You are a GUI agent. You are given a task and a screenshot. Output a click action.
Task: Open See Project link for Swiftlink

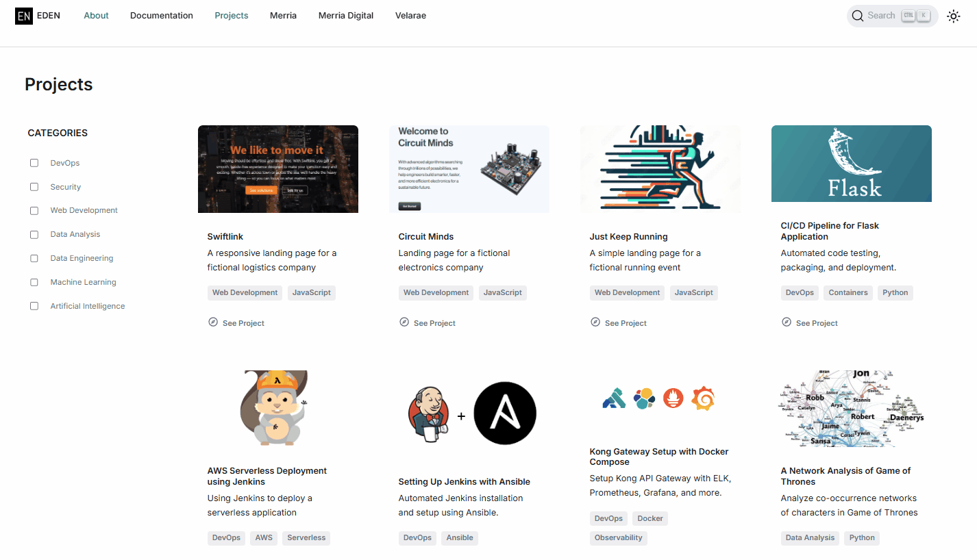pyautogui.click(x=243, y=323)
